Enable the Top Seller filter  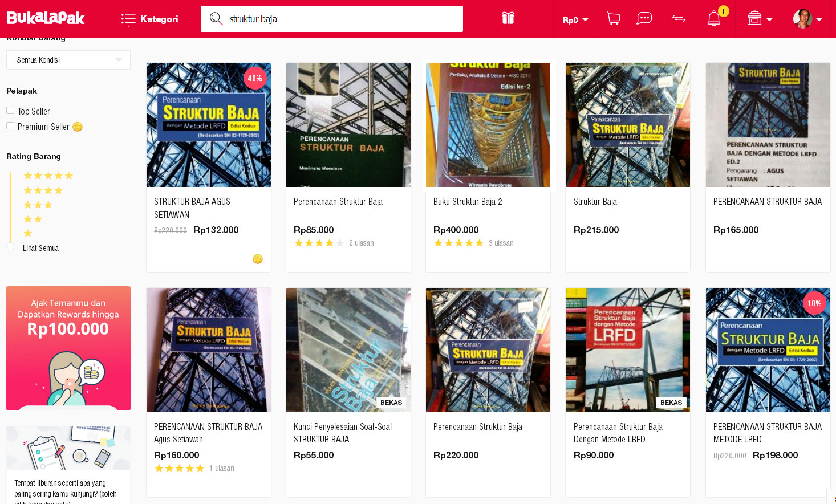coord(10,111)
